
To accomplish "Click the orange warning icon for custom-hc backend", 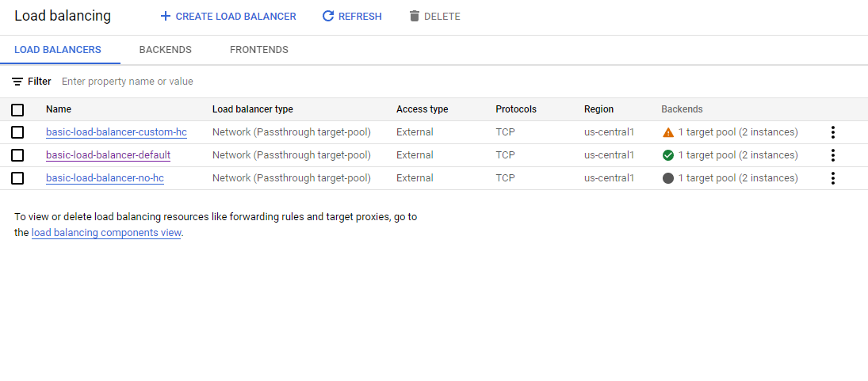I will [668, 132].
